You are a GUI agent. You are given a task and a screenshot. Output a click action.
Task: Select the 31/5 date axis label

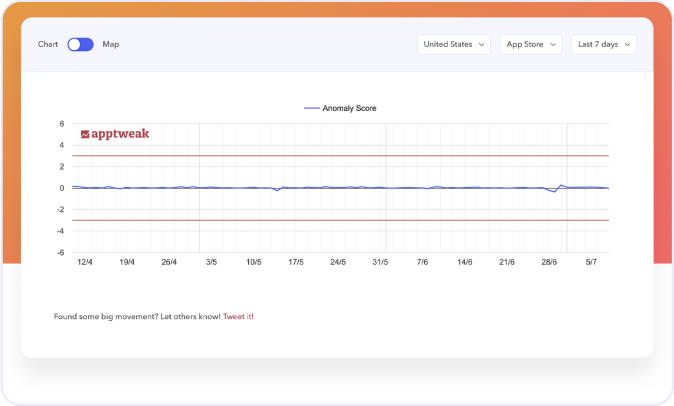pyautogui.click(x=380, y=262)
